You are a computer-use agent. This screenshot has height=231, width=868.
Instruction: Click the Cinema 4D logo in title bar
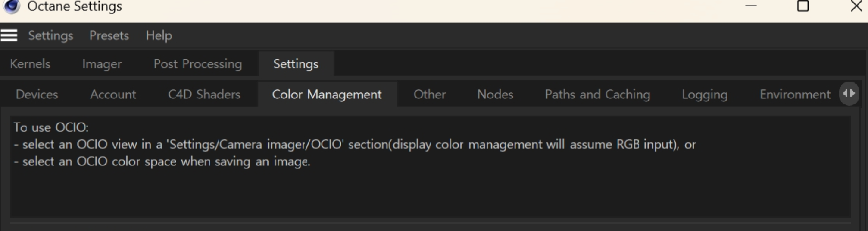click(12, 6)
